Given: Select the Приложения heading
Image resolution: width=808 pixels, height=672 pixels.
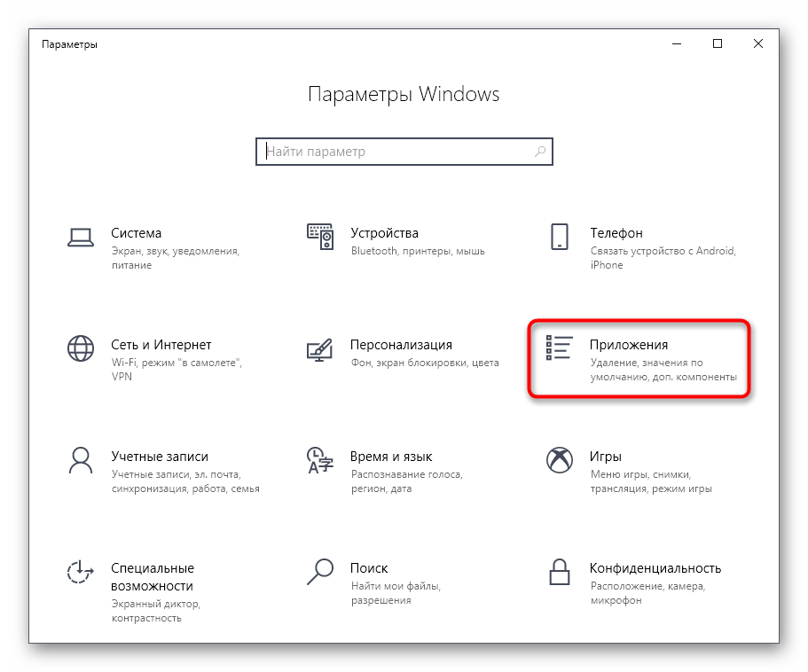Looking at the screenshot, I should [629, 345].
